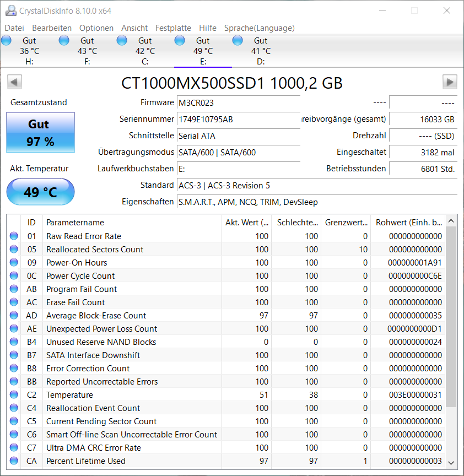The width and height of the screenshot is (464, 476).
Task: Click the SMART list vertical scrollbar thumb
Action: (451, 317)
